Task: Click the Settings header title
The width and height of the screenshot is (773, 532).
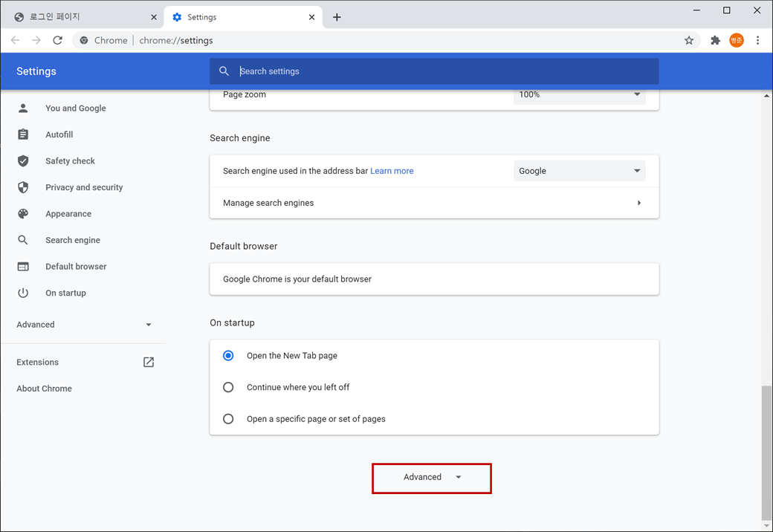Action: tap(36, 71)
